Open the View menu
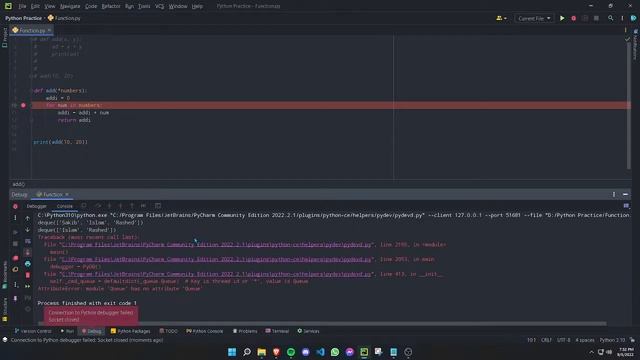The width and height of the screenshot is (640, 360). coord(49,6)
